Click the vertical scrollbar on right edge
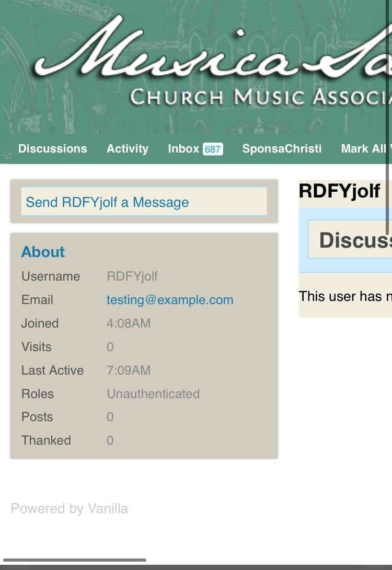This screenshot has height=570, width=392. coord(387,118)
